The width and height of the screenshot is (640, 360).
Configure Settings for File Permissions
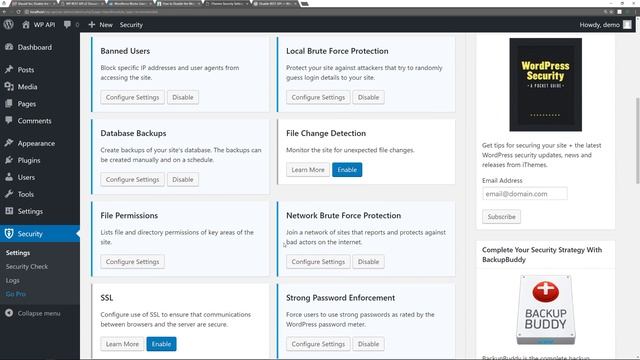click(132, 262)
